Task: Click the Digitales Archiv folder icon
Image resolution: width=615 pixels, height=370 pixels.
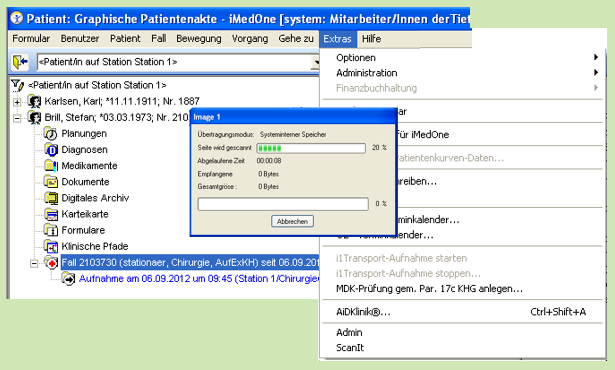Action: (51, 198)
